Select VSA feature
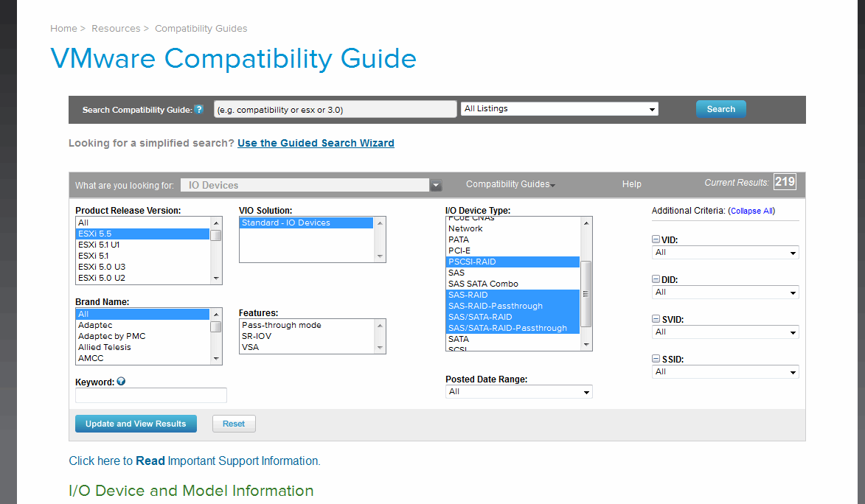865x504 pixels. point(306,347)
